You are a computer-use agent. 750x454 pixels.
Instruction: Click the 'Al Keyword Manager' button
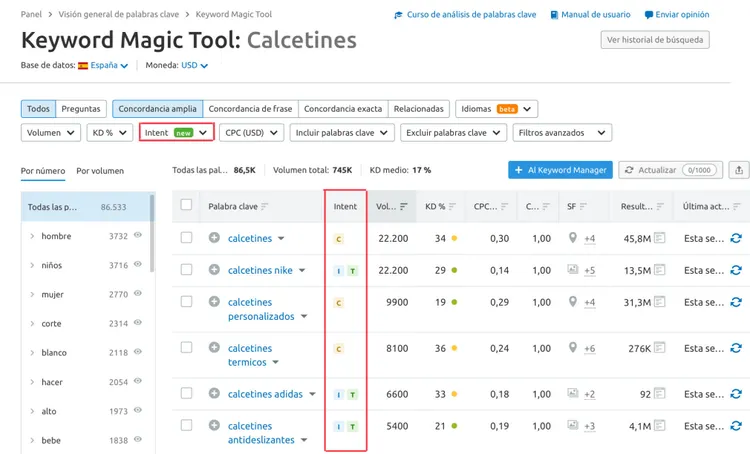(560, 170)
